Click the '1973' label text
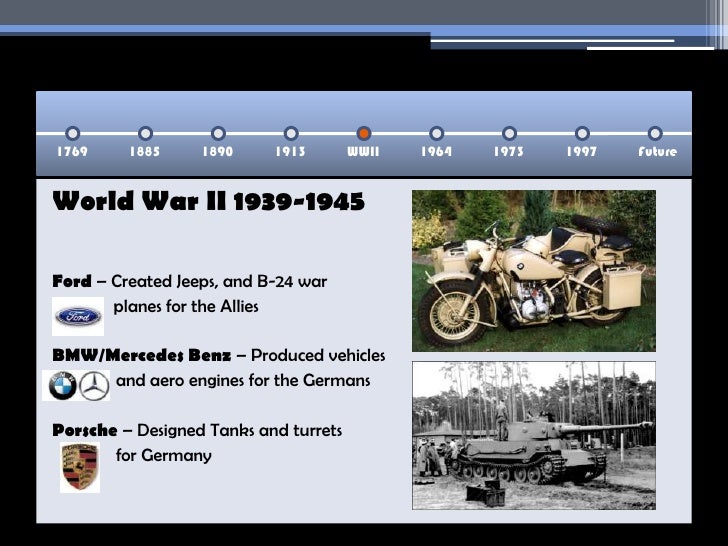Viewport: 728px width, 546px height. (509, 151)
